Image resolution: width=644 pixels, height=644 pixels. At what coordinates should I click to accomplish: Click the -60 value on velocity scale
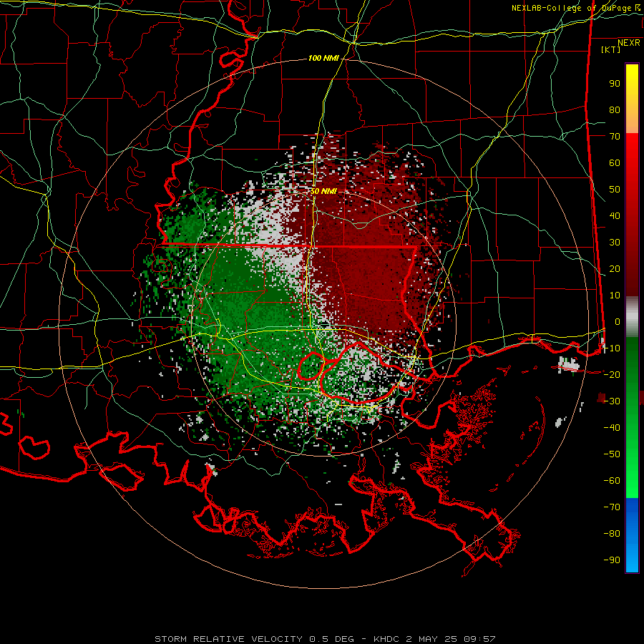click(x=612, y=481)
